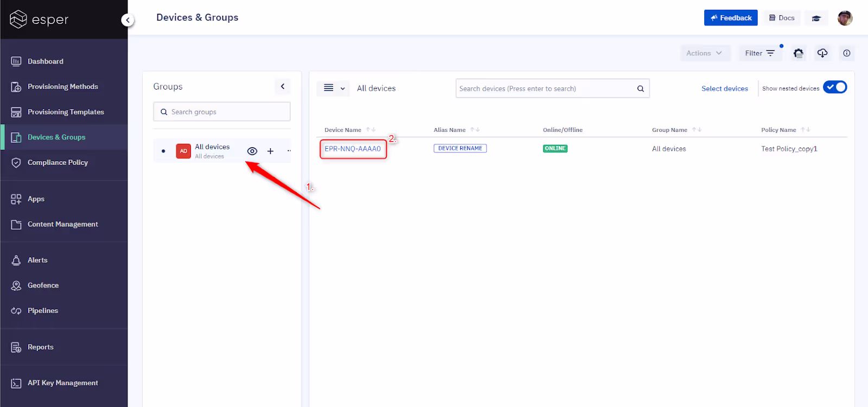The height and width of the screenshot is (407, 868).
Task: Open more options for All devices group
Action: [289, 151]
